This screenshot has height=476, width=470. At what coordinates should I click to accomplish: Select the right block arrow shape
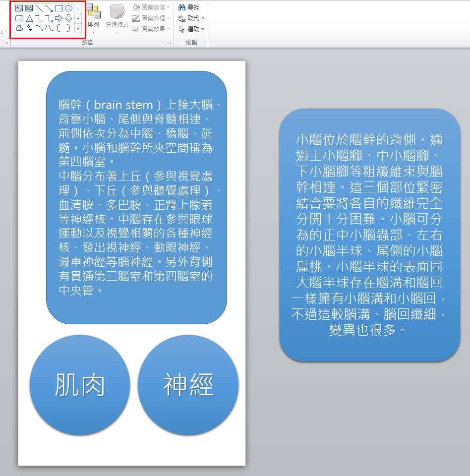(x=59, y=18)
